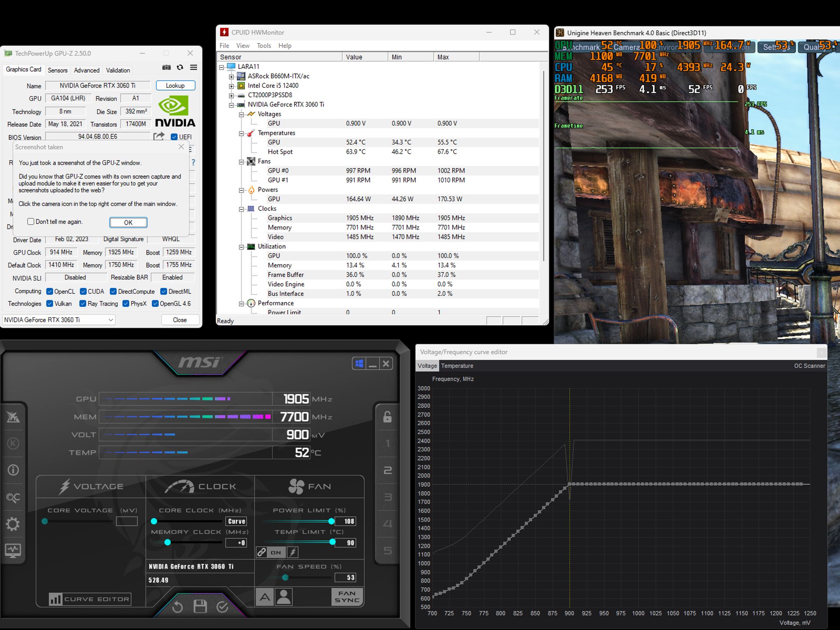The width and height of the screenshot is (840, 630).
Task: Open GPU selection dropdown in GPU-Z
Action: click(x=59, y=320)
